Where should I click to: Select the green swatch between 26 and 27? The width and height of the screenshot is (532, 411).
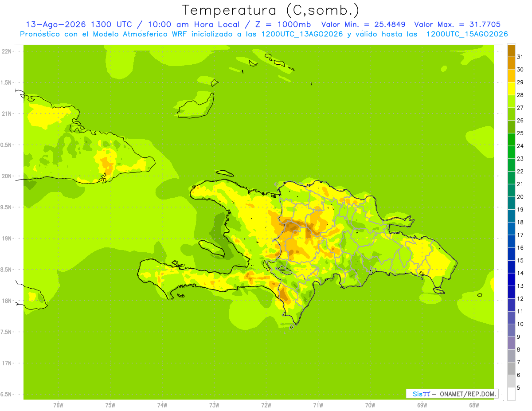point(511,114)
